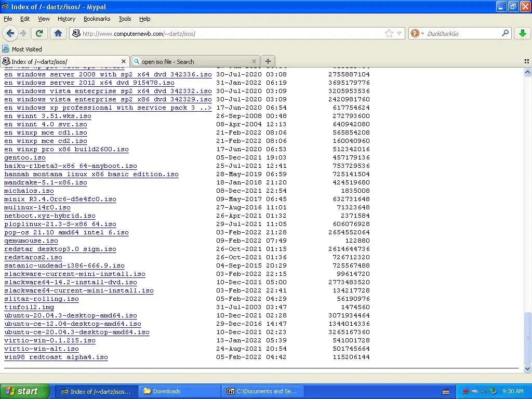
Task: Switch to 7-Zip C:\Documents taskbar window
Action: [x=263, y=391]
